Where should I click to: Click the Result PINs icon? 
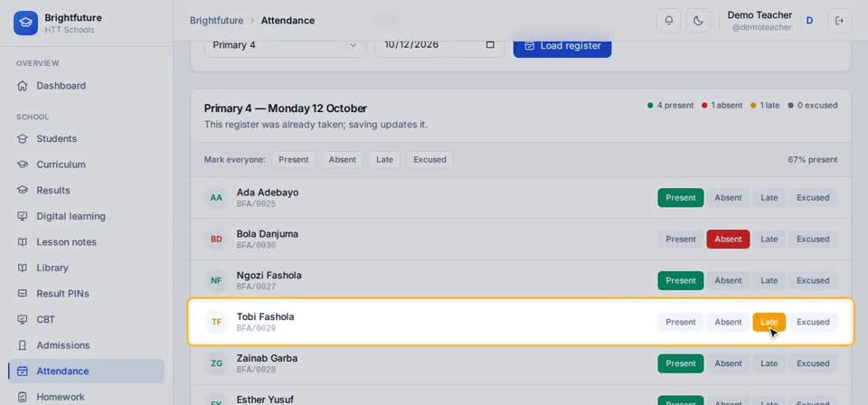(22, 293)
